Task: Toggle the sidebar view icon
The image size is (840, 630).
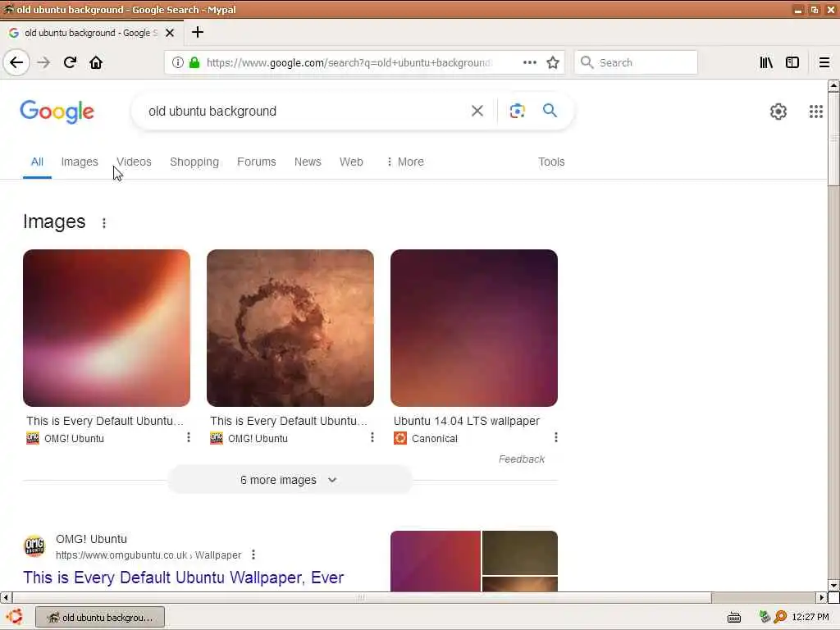Action: coord(792,62)
